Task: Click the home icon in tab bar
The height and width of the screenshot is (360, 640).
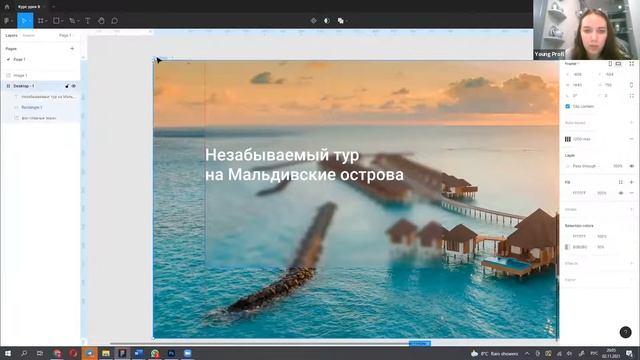Action: click(7, 7)
